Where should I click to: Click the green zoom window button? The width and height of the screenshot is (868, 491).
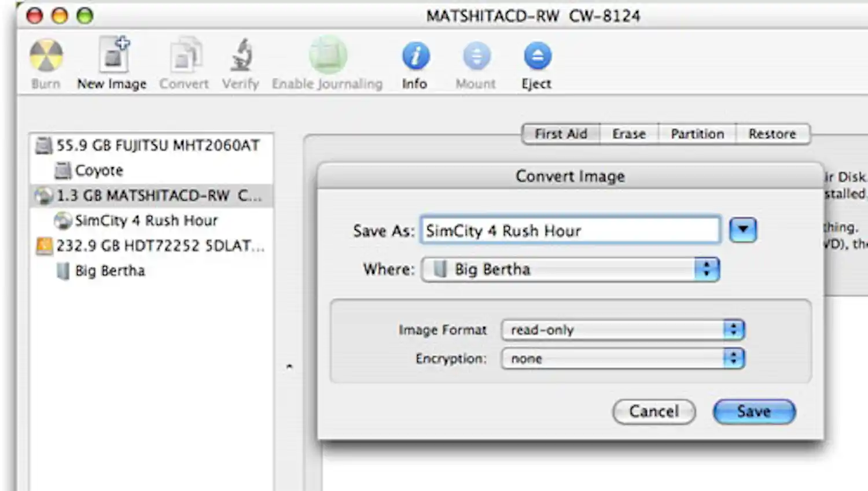(x=85, y=16)
